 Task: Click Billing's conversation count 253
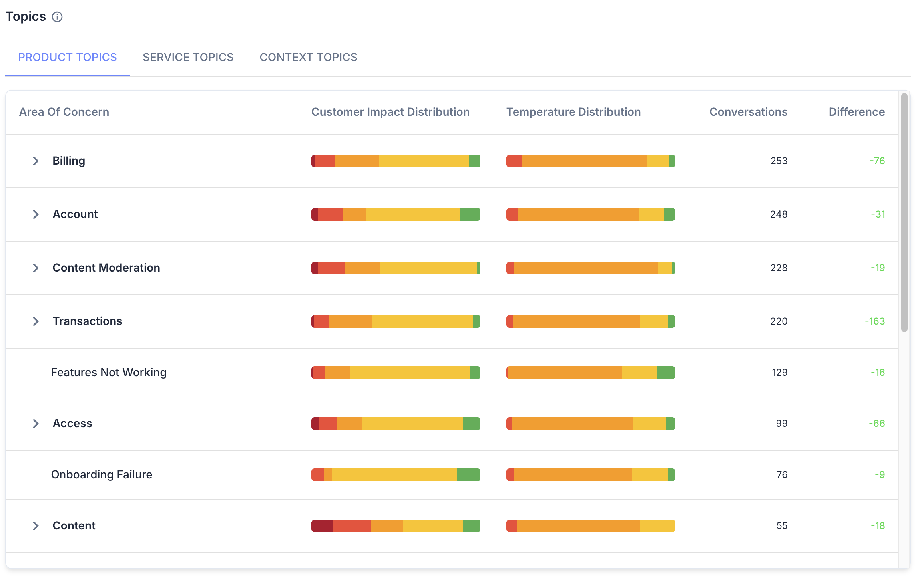click(779, 161)
